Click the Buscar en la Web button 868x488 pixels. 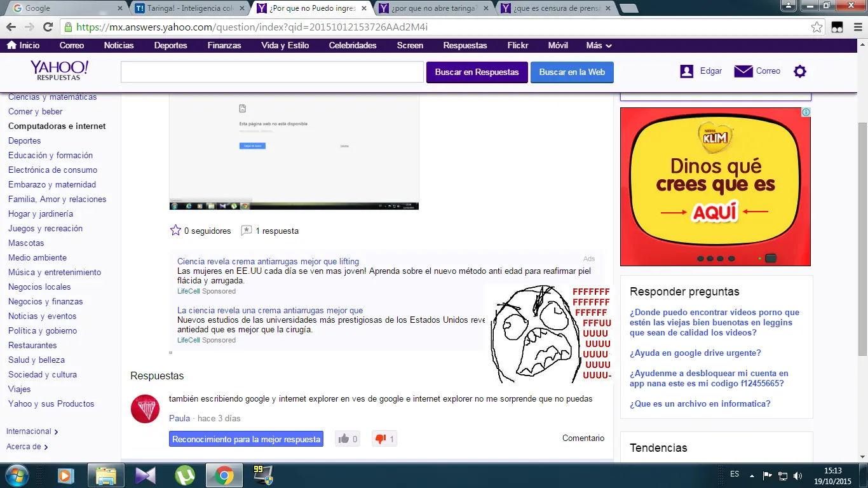tap(571, 72)
